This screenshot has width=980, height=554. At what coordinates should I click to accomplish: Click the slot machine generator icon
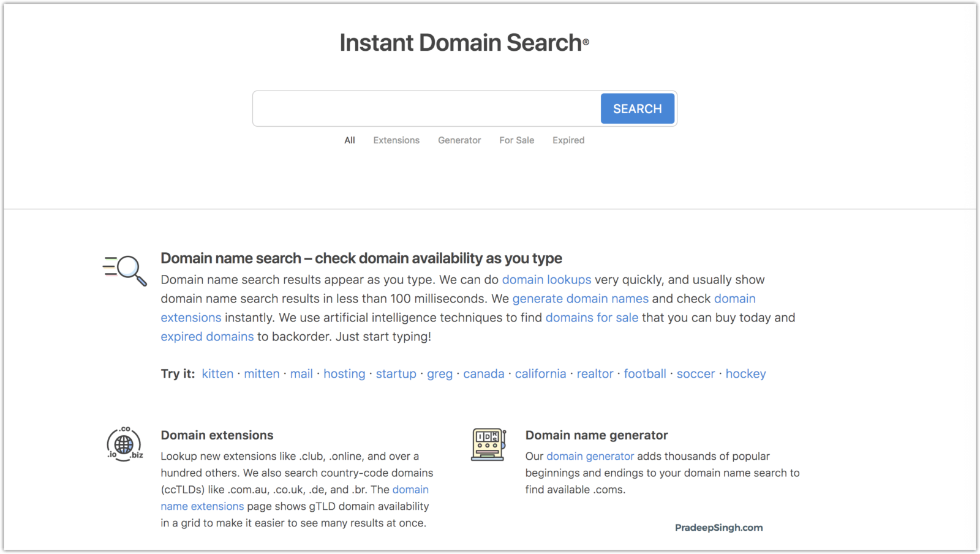488,444
